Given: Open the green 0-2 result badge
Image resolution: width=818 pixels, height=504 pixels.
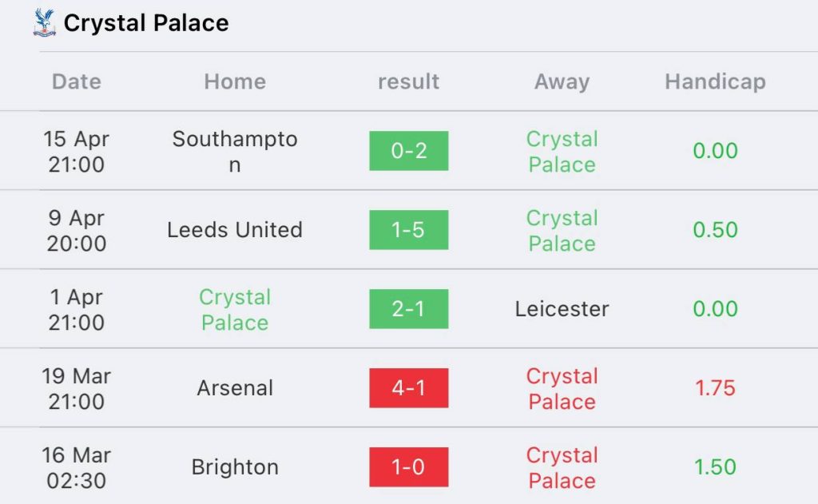Looking at the screenshot, I should [409, 151].
